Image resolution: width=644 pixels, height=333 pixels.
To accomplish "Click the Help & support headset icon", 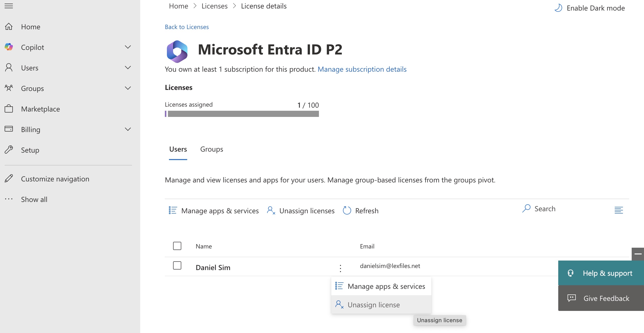I will point(571,273).
